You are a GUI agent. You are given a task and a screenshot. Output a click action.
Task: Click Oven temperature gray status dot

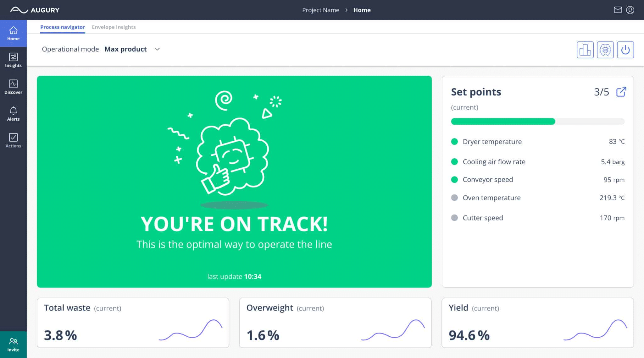tap(454, 198)
